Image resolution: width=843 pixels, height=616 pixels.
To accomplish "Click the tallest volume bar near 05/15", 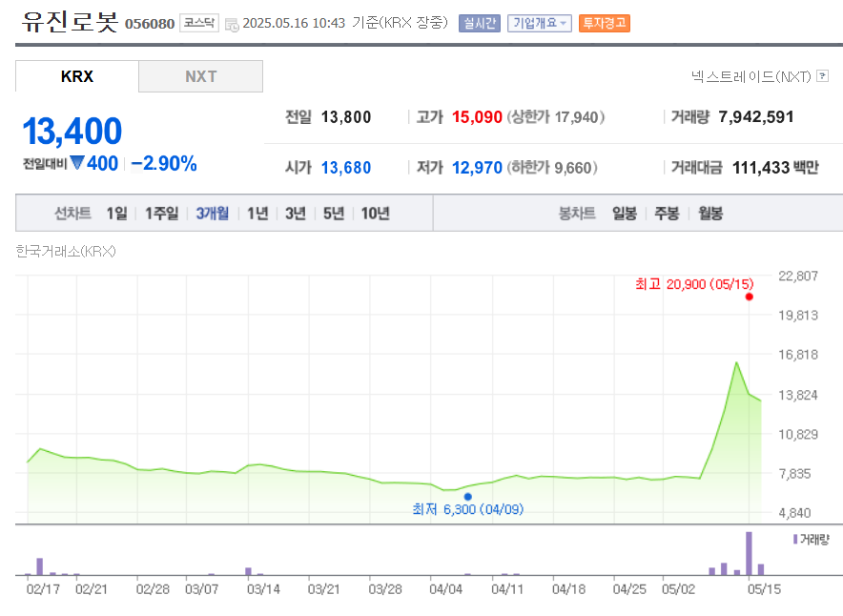I will pyautogui.click(x=749, y=554).
